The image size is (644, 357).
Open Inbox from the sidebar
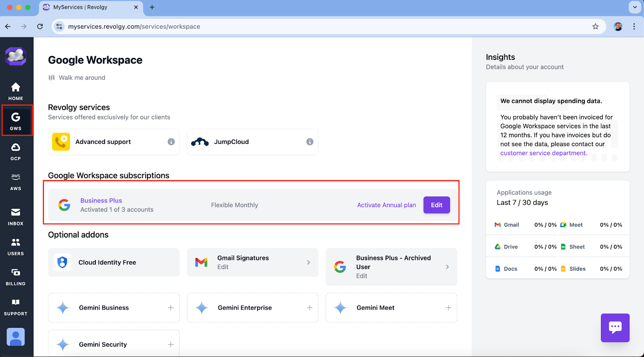[16, 217]
